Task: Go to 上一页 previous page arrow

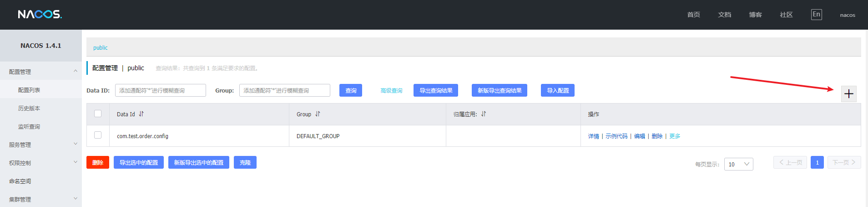Action: tap(790, 162)
